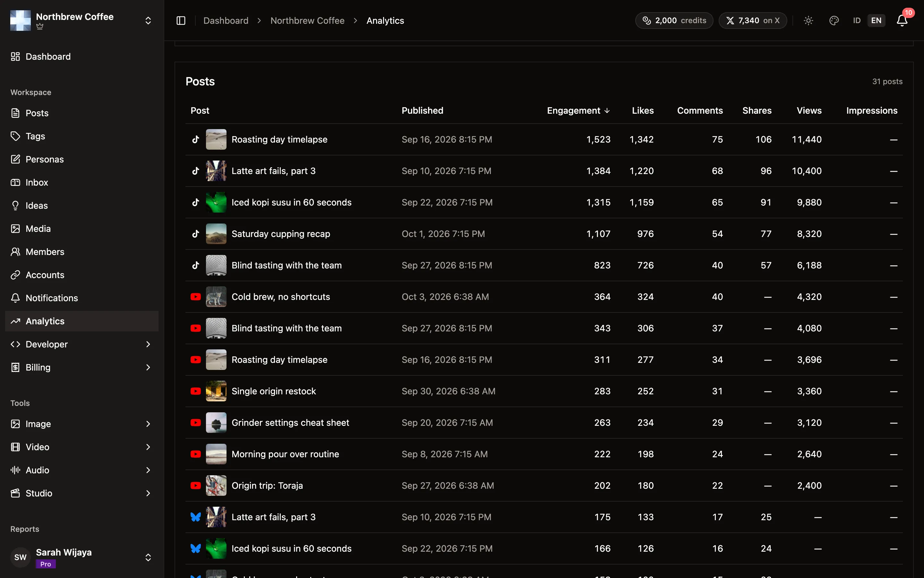Click the Media image icon
This screenshot has height=578, width=924.
click(15, 229)
